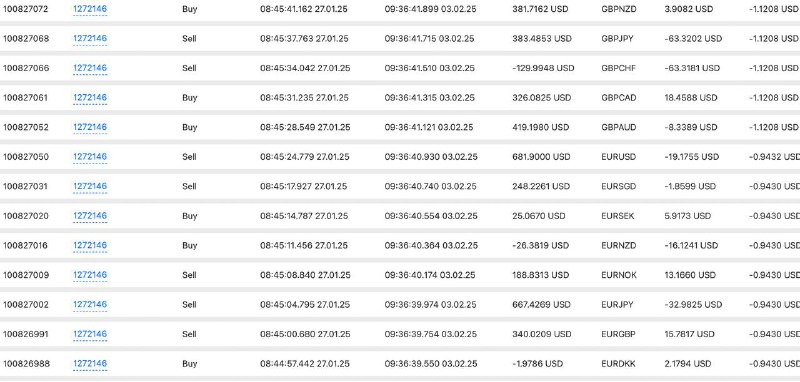Open account link 1272146 for order 100827031

pyautogui.click(x=90, y=187)
